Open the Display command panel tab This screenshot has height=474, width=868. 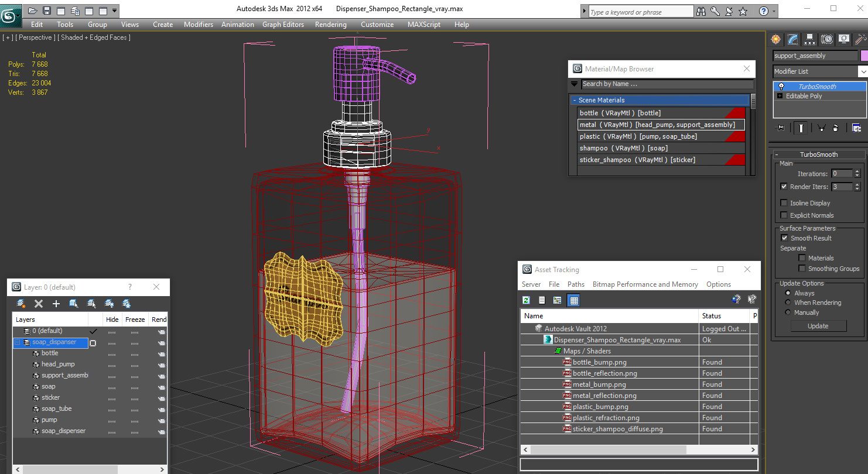coord(844,39)
